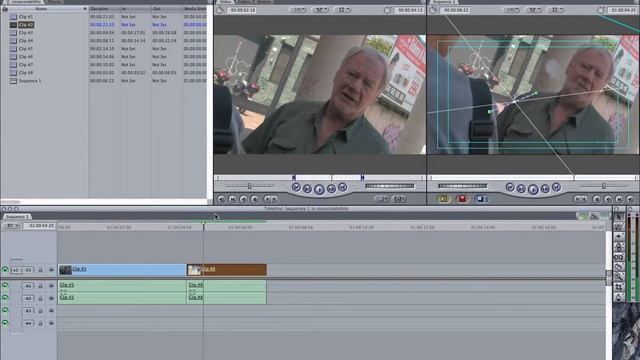Open the Generator pop-up menu in Viewer
Screen dimensions: 640x360
[399, 199]
